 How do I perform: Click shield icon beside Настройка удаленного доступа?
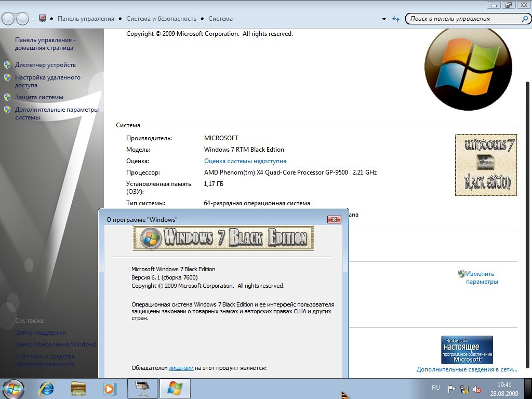pos(7,77)
